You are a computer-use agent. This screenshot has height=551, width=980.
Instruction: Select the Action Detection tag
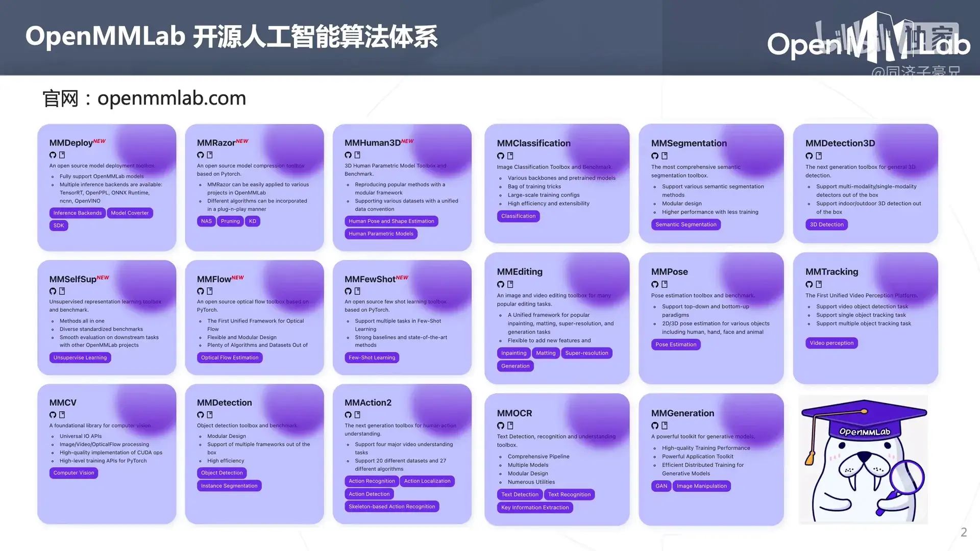click(x=369, y=494)
